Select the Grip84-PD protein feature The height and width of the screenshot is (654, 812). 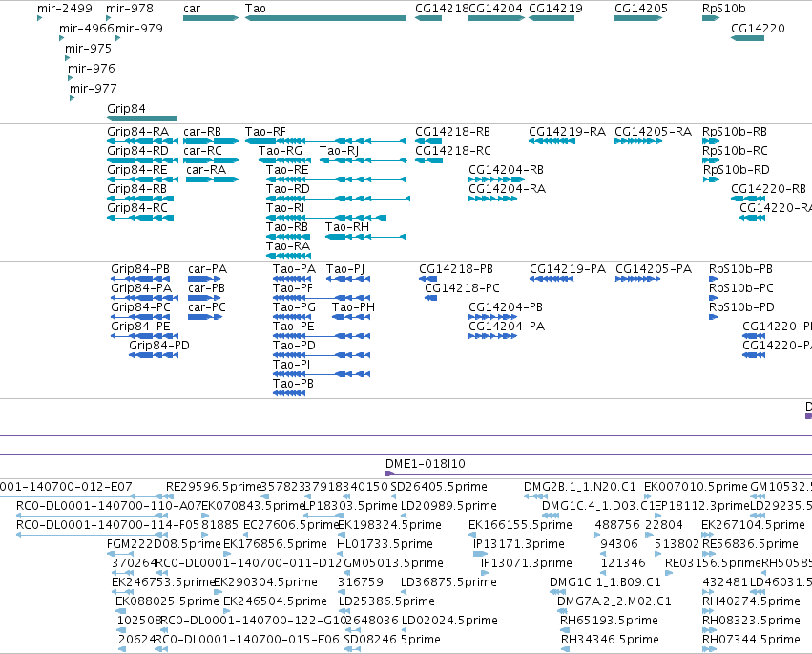(x=154, y=355)
